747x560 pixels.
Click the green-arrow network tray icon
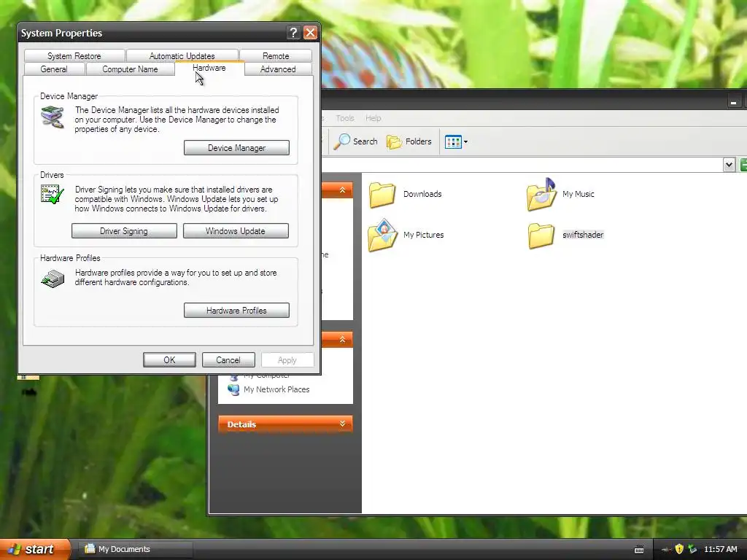pos(692,549)
